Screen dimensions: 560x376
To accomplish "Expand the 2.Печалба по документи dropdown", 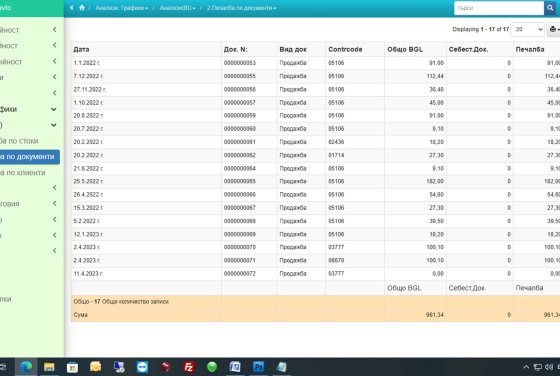I will point(241,8).
